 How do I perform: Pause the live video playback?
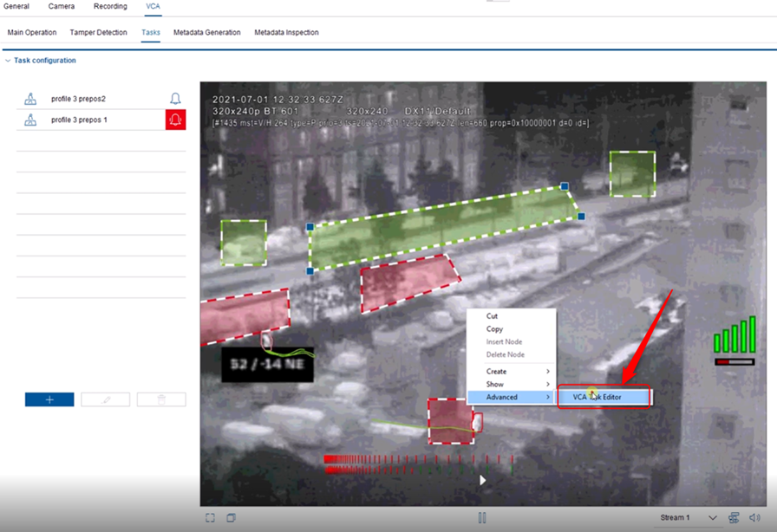482,517
